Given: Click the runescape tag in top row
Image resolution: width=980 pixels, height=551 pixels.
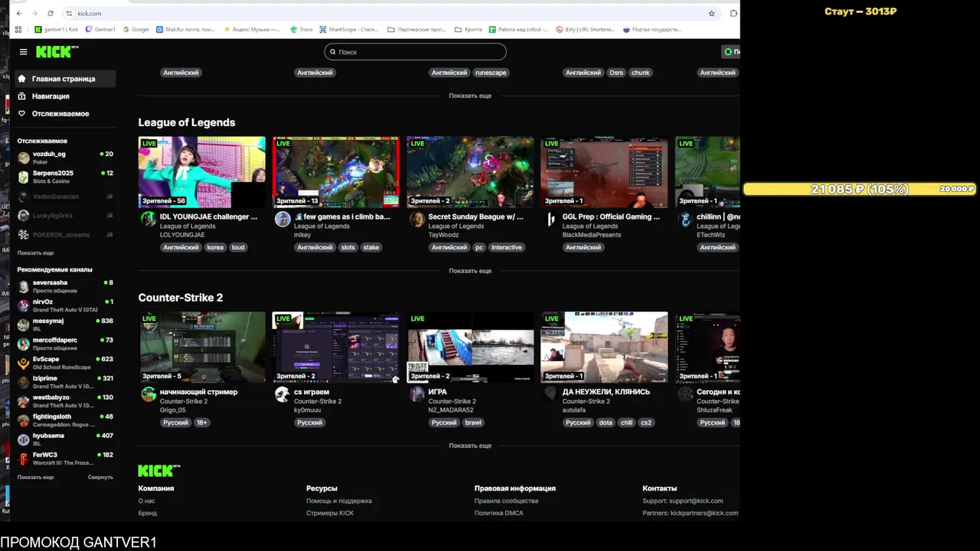Looking at the screenshot, I should pyautogui.click(x=491, y=73).
